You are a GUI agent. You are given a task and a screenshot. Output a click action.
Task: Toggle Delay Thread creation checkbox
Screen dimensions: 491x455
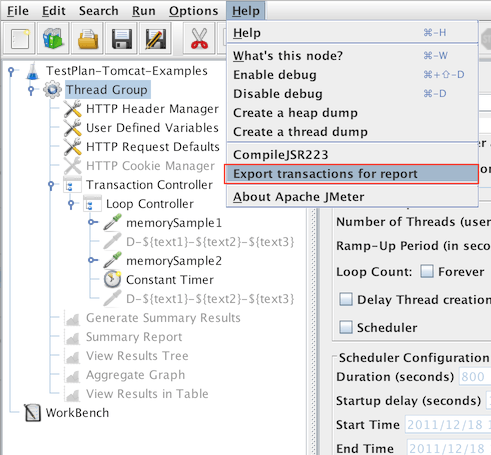[346, 299]
